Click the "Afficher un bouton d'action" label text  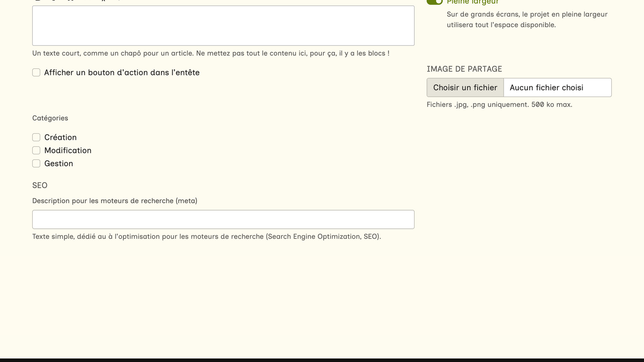click(x=122, y=72)
